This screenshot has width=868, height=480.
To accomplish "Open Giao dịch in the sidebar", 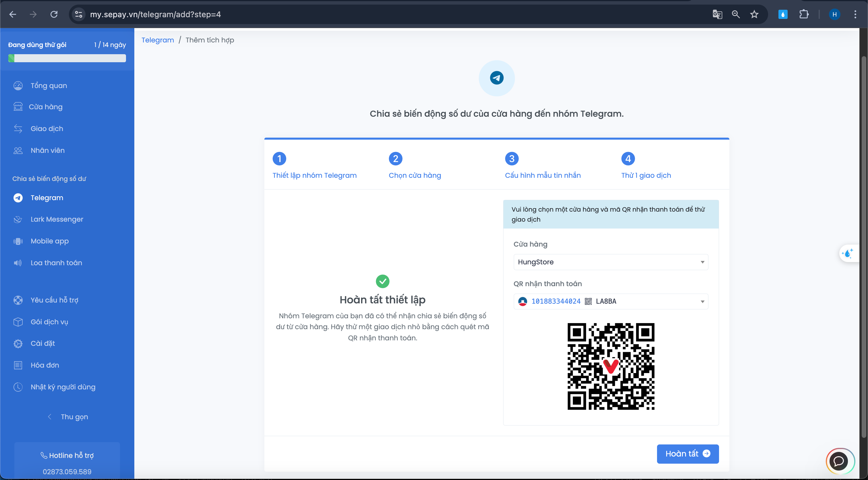I will [x=47, y=128].
